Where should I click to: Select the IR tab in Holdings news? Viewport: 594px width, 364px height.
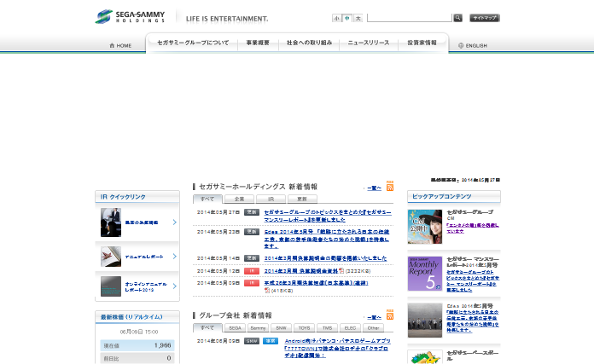pos(271,199)
